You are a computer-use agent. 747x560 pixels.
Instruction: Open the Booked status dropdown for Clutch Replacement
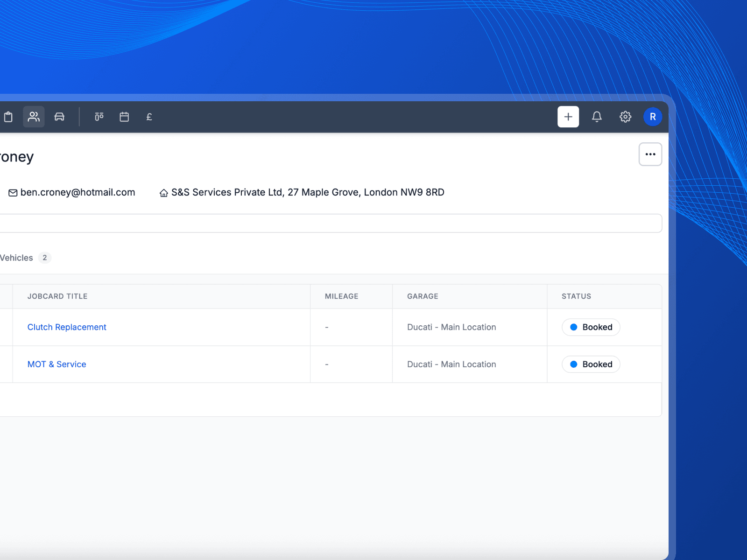click(x=591, y=327)
